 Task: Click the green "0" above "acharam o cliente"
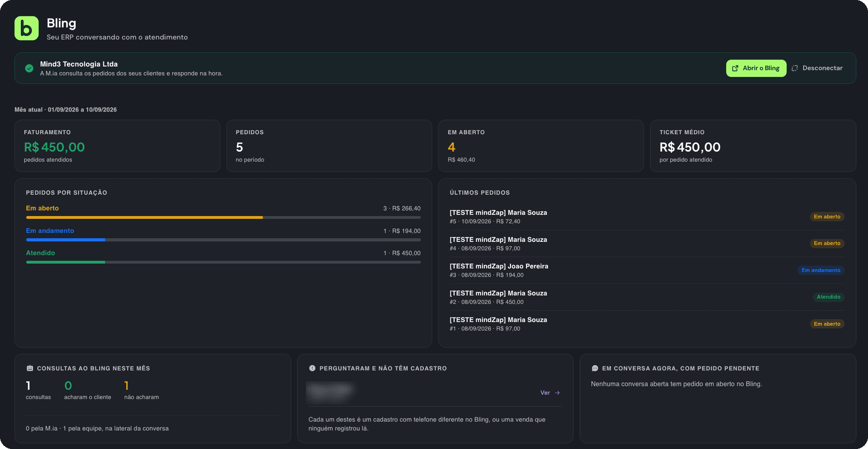click(68, 386)
